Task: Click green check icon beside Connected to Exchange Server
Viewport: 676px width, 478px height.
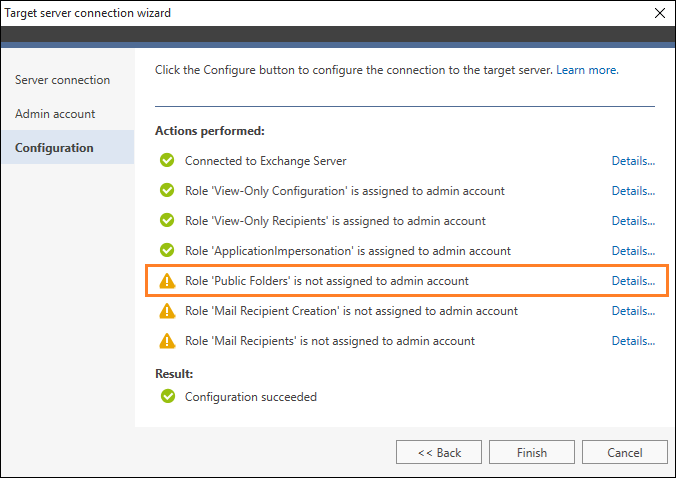Action: coord(167,160)
